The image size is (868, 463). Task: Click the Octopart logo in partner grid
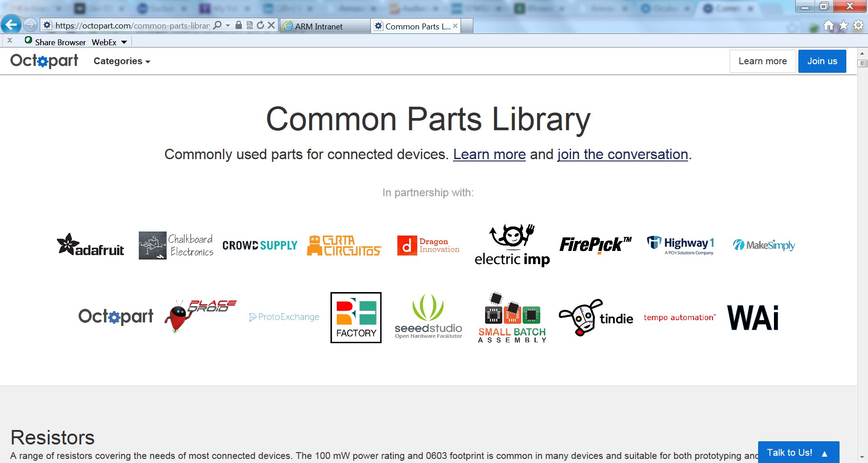(x=116, y=317)
